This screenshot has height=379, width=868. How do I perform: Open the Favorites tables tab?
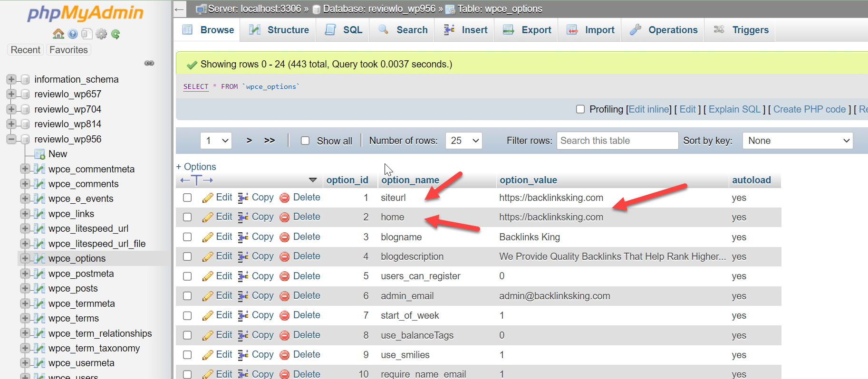[x=68, y=50]
